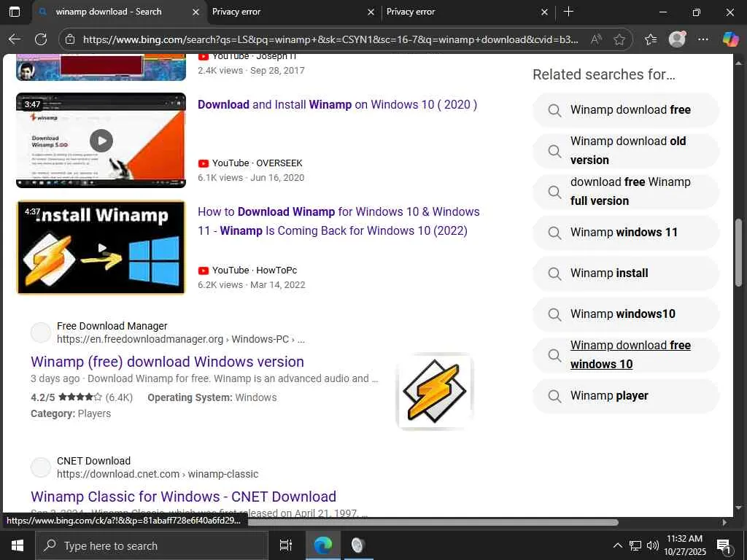Open a new tab with plus button
Viewport: 747px width, 560px height.
(568, 12)
